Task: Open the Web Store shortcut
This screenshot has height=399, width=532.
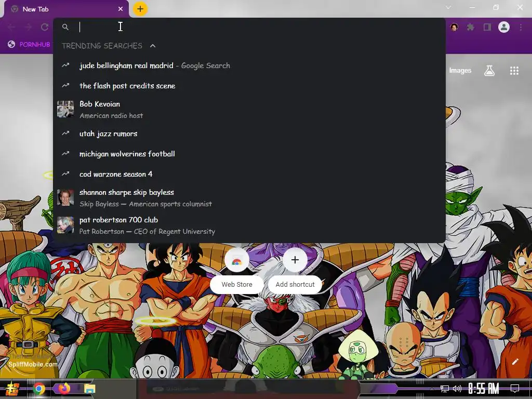Action: point(237,271)
